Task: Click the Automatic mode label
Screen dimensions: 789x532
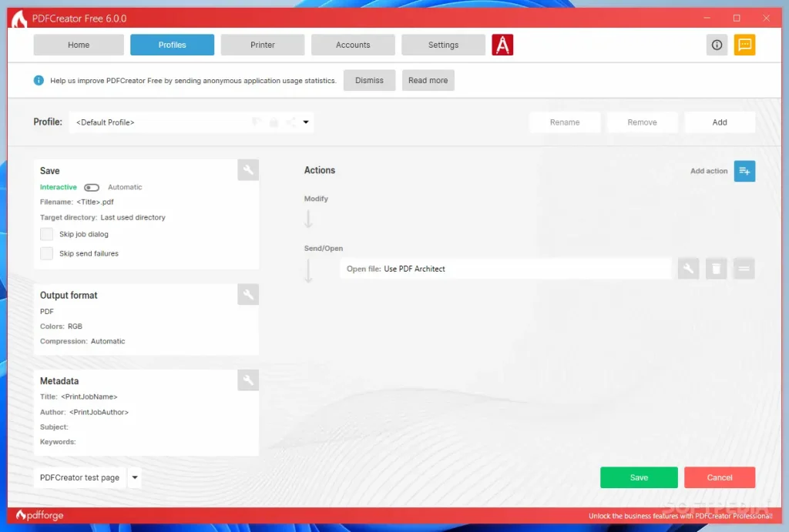Action: [125, 187]
